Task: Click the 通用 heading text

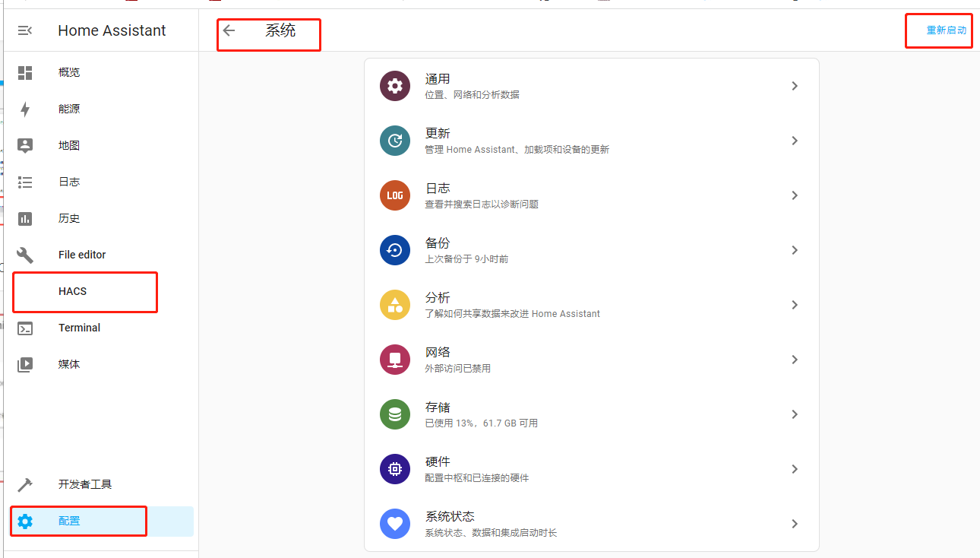Action: point(438,79)
